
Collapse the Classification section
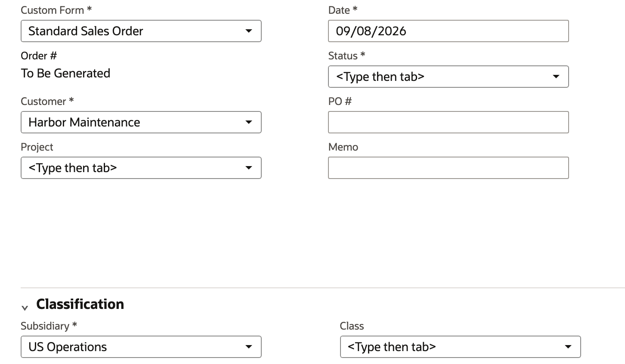click(x=25, y=307)
